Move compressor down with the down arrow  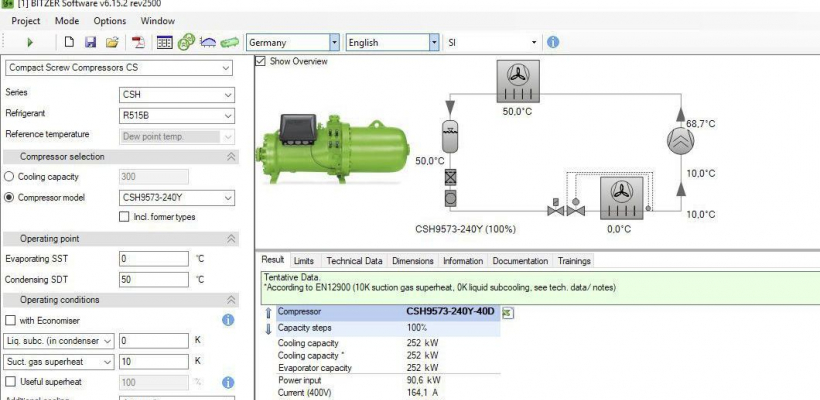(268, 329)
